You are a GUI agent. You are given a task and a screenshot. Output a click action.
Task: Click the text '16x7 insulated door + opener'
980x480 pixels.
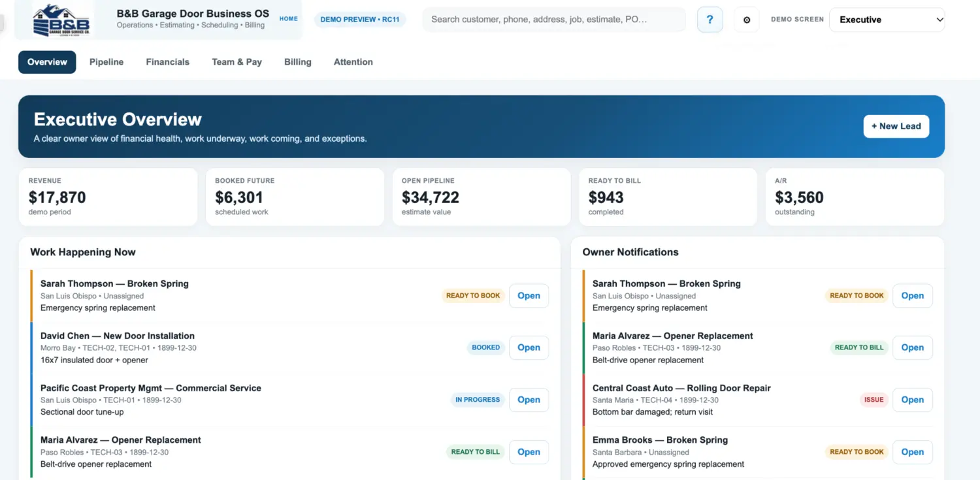94,360
